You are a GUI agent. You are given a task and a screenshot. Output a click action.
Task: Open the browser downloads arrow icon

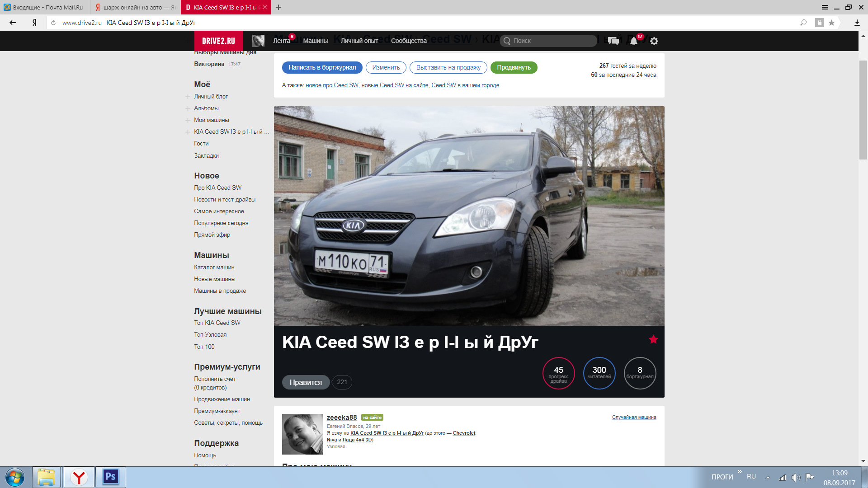(x=857, y=23)
